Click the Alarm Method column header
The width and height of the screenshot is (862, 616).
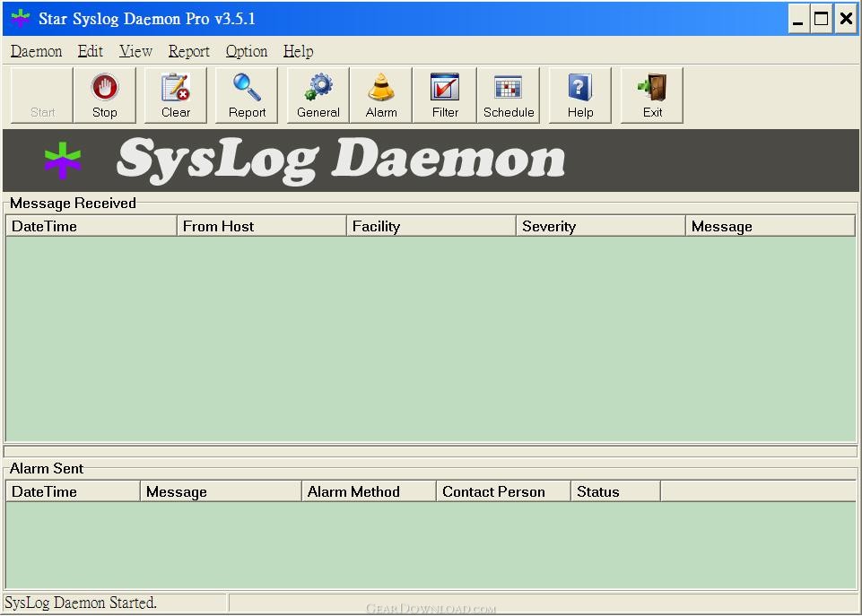(369, 491)
